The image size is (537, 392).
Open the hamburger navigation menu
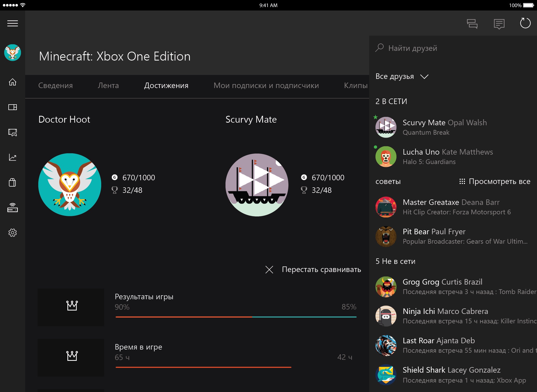click(12, 23)
